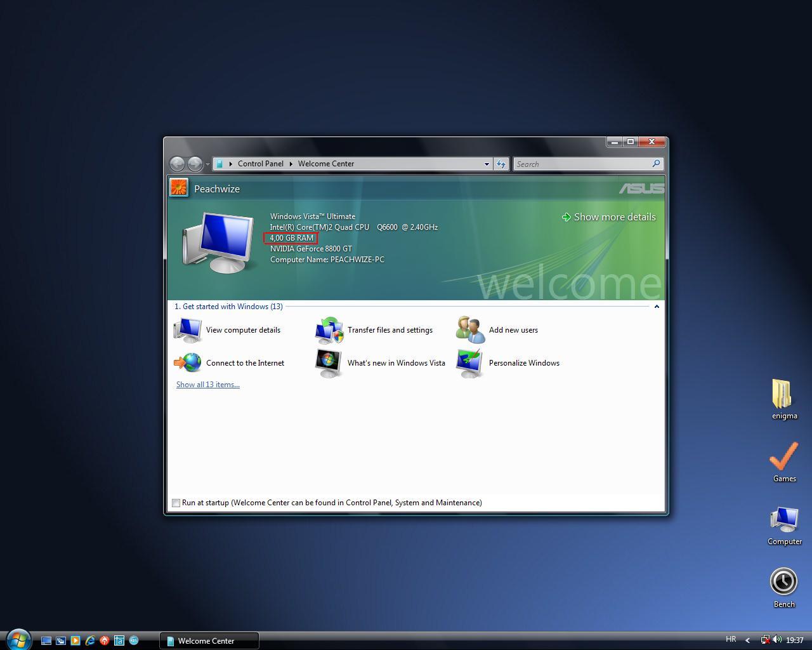Image resolution: width=812 pixels, height=650 pixels.
Task: Open the address bar history dropdown
Action: [487, 164]
